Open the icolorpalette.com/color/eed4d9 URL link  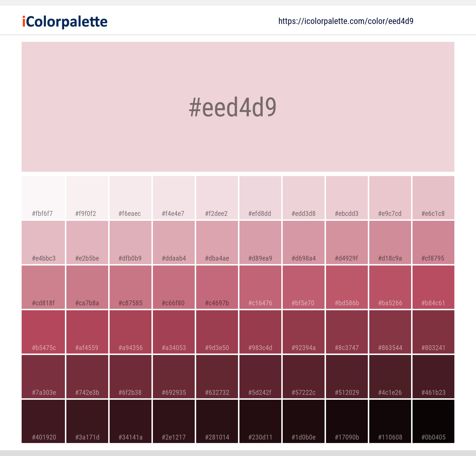(x=346, y=21)
